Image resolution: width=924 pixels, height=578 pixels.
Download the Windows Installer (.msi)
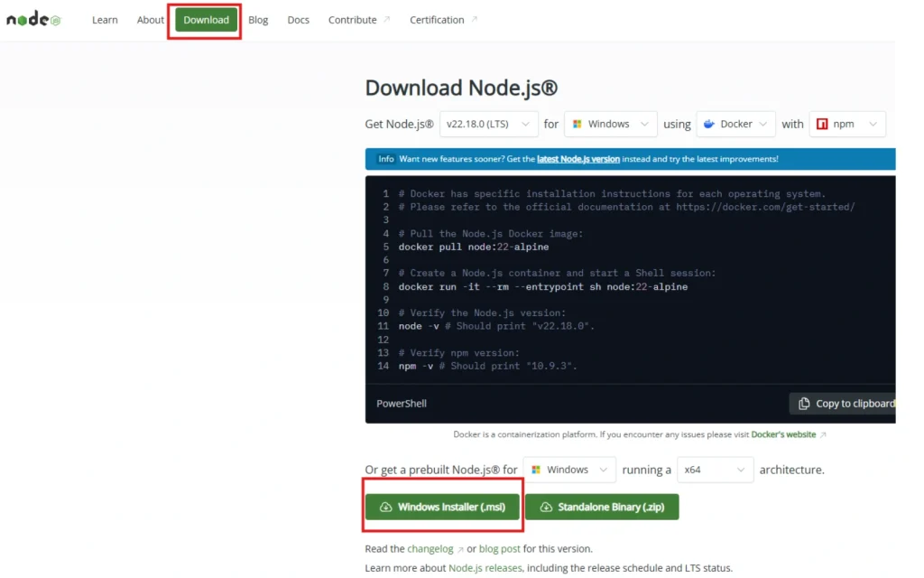(442, 507)
